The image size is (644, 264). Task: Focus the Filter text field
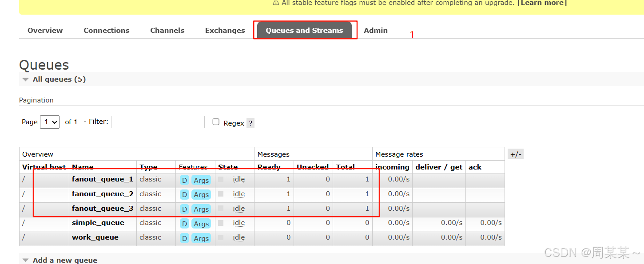(x=158, y=122)
